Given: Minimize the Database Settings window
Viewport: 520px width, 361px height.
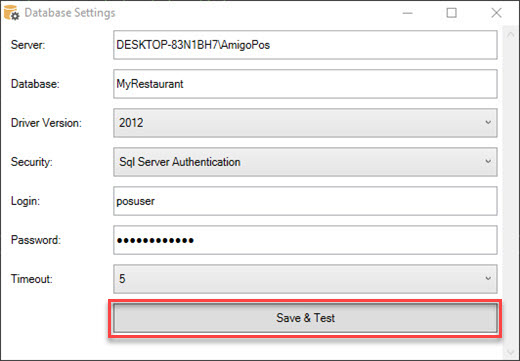Looking at the screenshot, I should 407,13.
